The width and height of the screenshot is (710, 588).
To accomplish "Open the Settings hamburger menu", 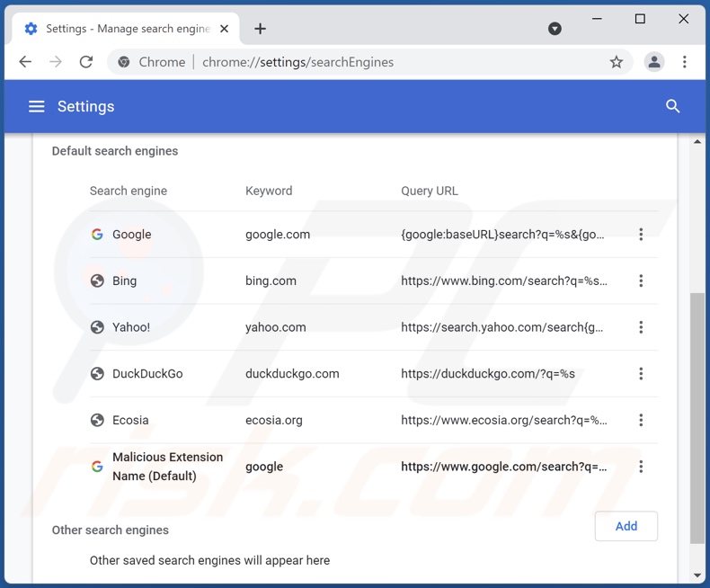I will [x=37, y=106].
